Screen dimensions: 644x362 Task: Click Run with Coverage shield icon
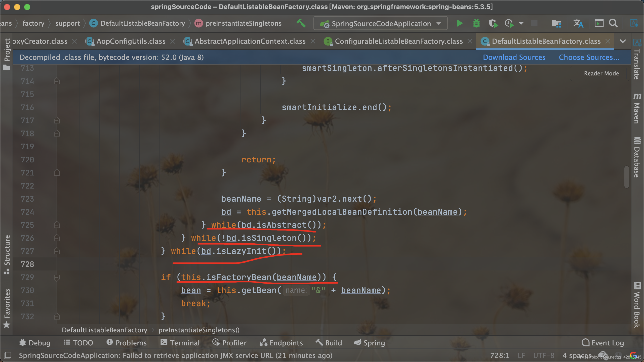(493, 23)
